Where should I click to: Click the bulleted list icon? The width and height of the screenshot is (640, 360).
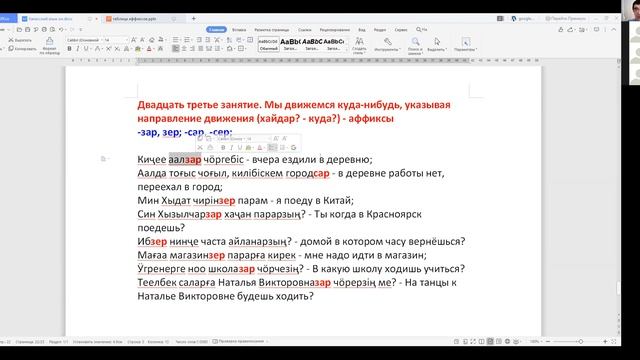click(176, 40)
